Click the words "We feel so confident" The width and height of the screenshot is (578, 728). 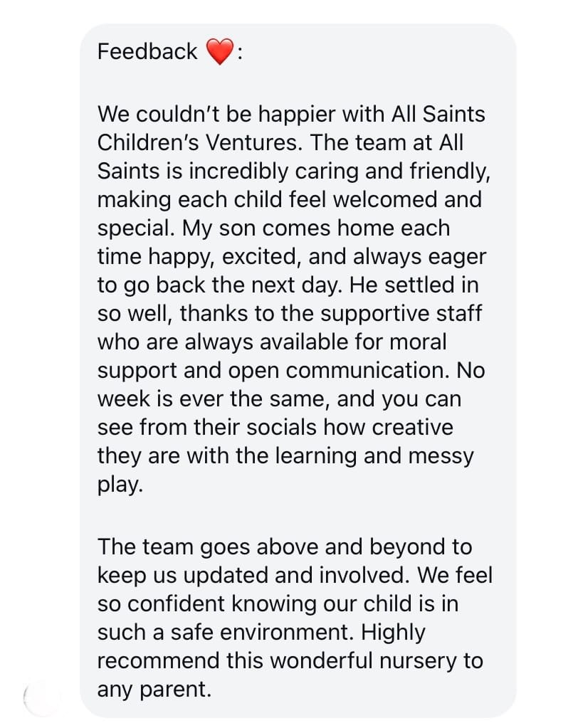[x=295, y=590]
